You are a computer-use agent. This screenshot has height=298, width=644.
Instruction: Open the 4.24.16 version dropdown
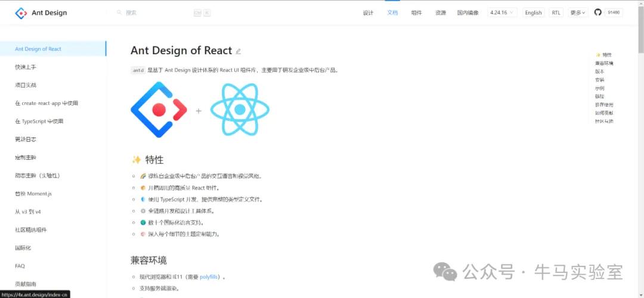502,13
